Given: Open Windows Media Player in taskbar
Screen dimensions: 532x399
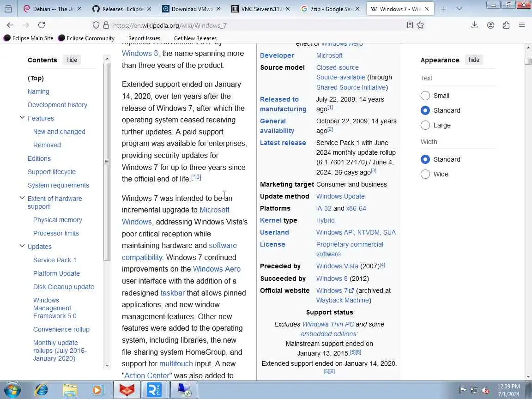Looking at the screenshot, I should pos(98,390).
